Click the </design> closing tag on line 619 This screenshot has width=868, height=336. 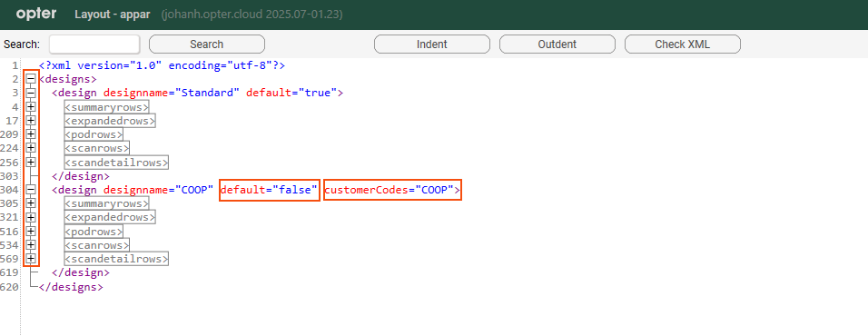click(80, 273)
